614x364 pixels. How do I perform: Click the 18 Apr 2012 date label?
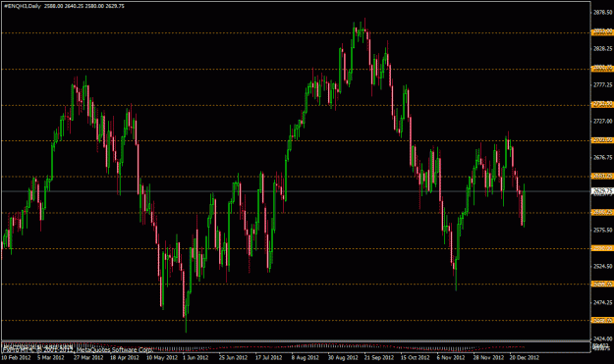point(125,357)
